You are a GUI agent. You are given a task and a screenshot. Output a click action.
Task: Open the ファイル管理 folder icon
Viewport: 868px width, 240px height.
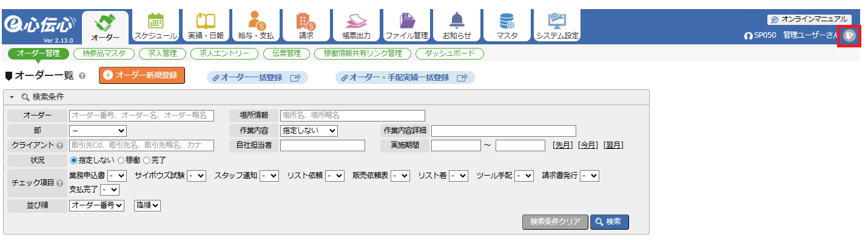407,26
